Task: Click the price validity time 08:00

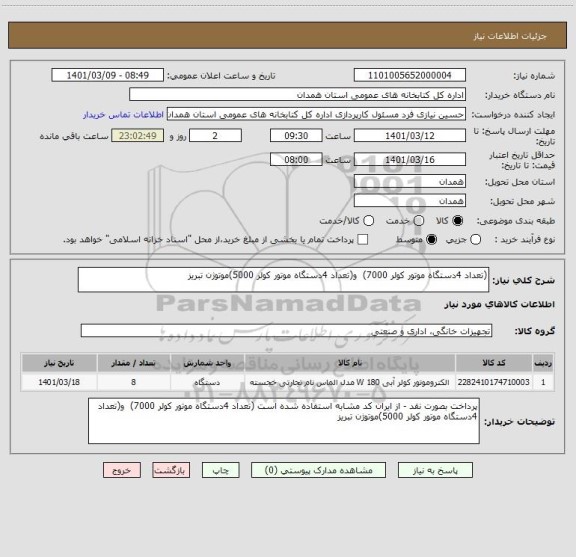Action: click(296, 159)
